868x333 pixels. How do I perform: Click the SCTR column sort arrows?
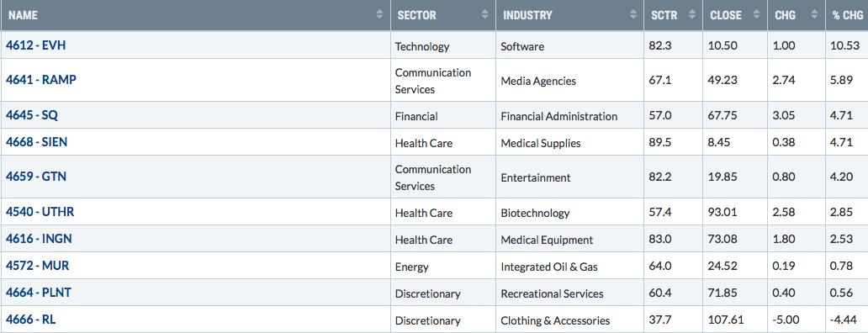coord(692,15)
